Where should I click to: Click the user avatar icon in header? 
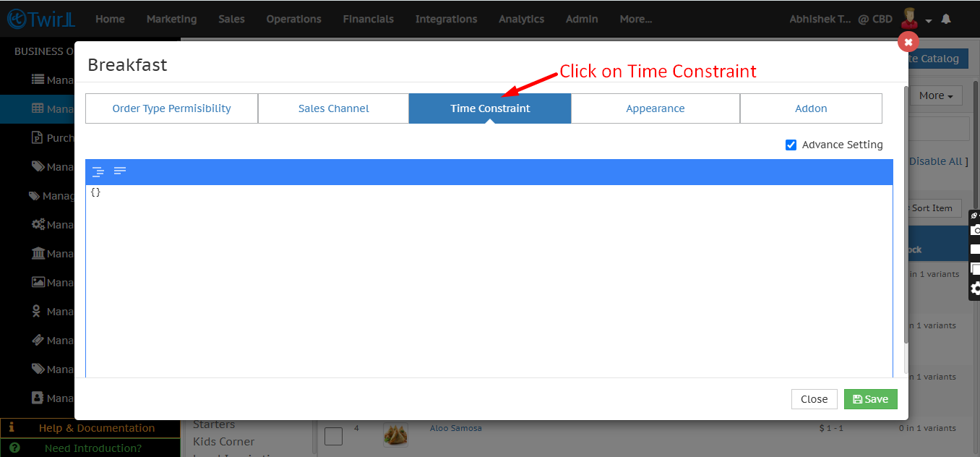[909, 18]
